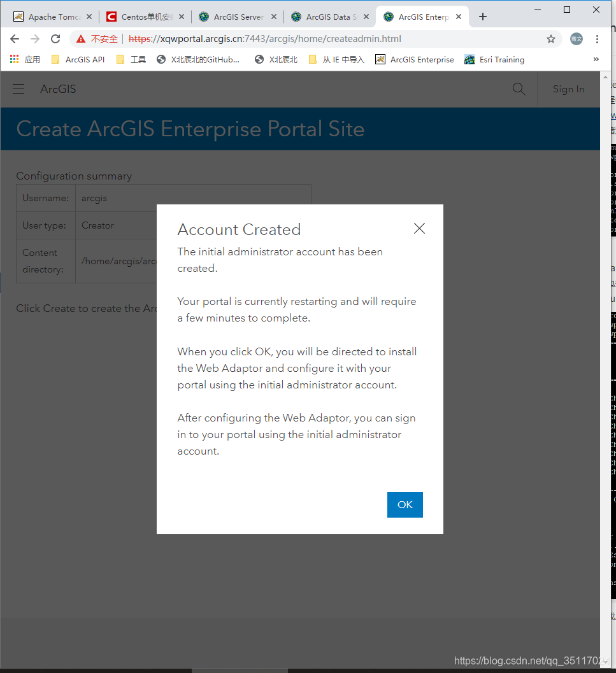Select the 'Creator' user type value
This screenshot has height=673, width=616.
tap(97, 225)
